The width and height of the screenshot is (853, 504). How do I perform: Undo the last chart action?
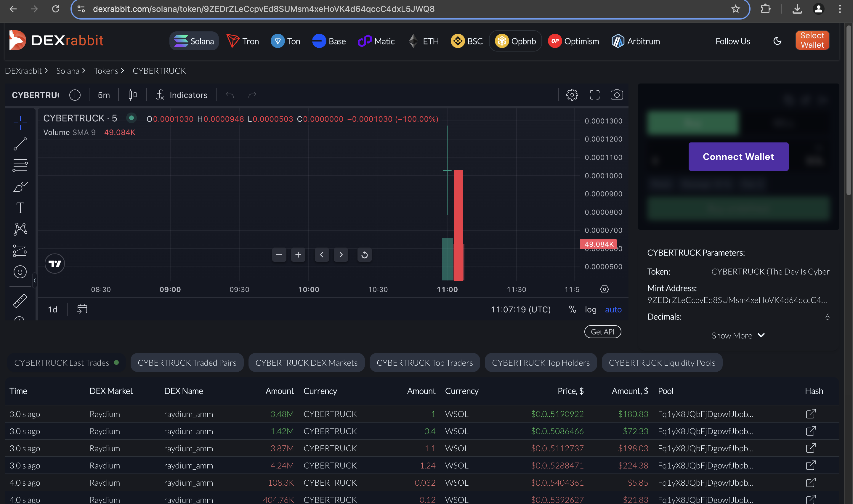tap(230, 95)
